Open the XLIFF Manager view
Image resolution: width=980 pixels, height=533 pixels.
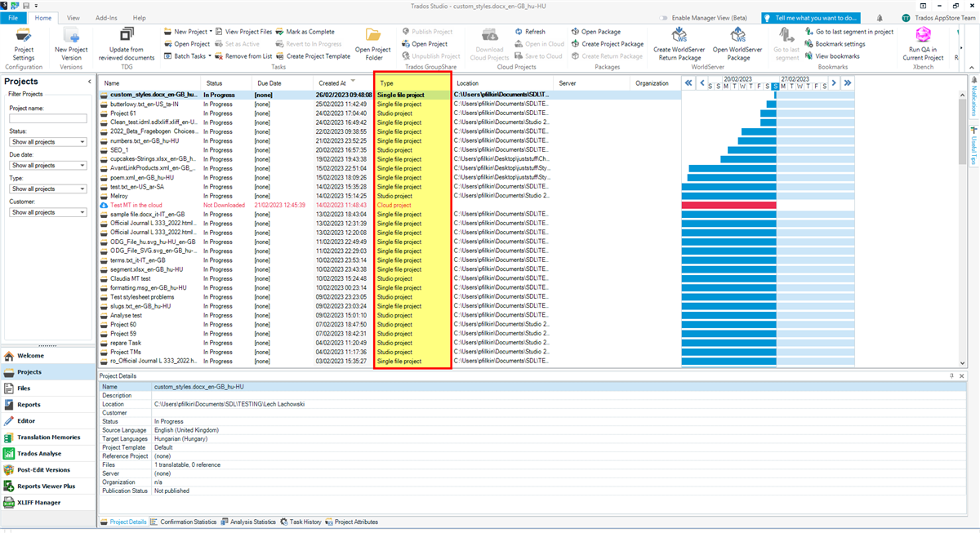[x=47, y=503]
